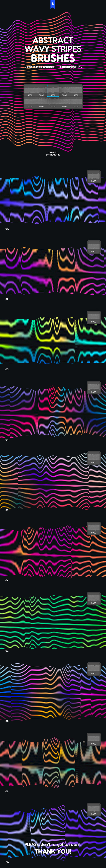This screenshot has width=106, height=868.
Task: Click the '01.' sample number label
Action: coord(7,229)
